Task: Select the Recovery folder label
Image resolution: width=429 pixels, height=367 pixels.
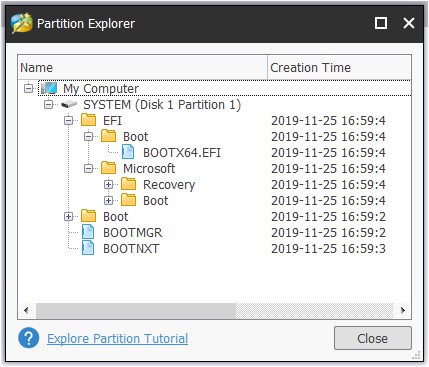Action: [169, 184]
